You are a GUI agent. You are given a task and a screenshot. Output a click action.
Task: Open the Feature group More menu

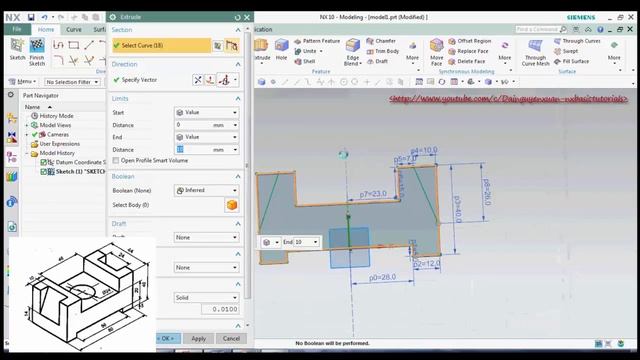click(412, 51)
